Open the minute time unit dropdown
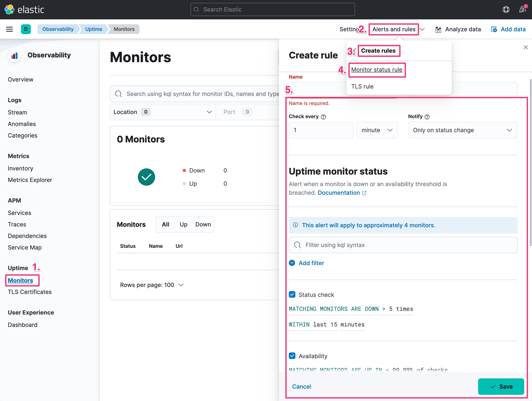 pyautogui.click(x=377, y=130)
